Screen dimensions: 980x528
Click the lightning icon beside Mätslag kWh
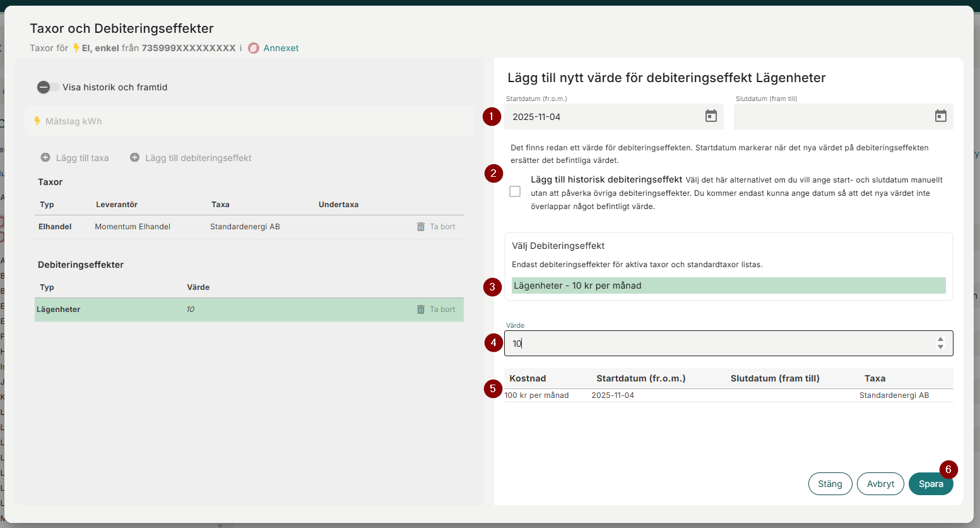38,121
